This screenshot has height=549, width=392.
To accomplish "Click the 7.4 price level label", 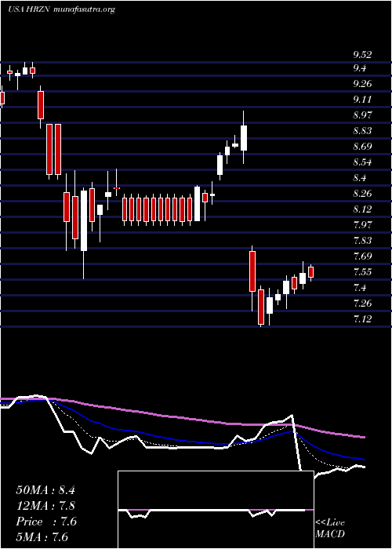I will (360, 288).
